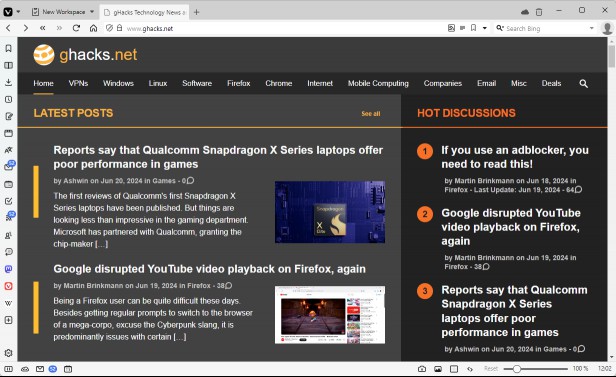Open the tracker blocker shield
The height and width of the screenshot is (377, 616).
pos(110,28)
